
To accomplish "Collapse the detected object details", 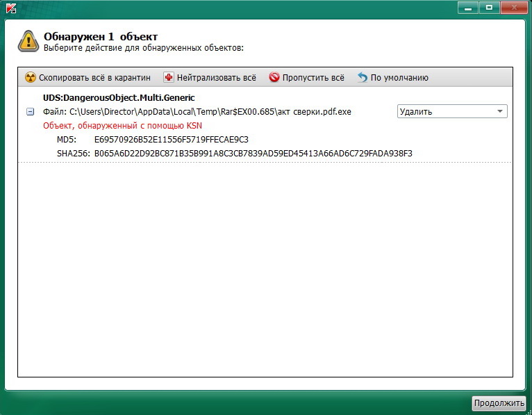I will (x=30, y=111).
